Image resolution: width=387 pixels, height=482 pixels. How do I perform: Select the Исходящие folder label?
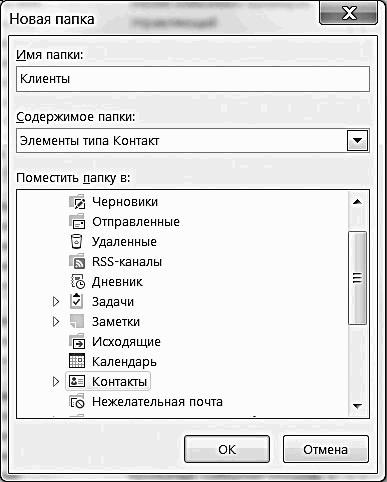pyautogui.click(x=126, y=342)
